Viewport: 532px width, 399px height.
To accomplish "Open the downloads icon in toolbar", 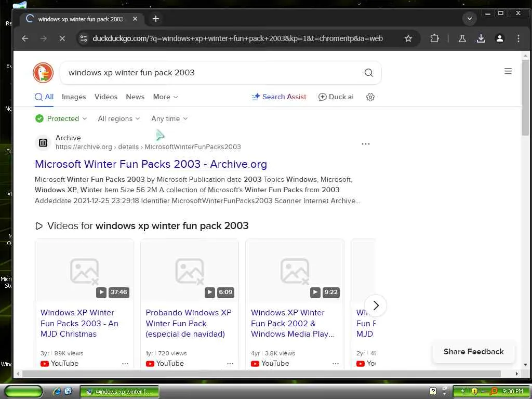I will click(x=481, y=38).
